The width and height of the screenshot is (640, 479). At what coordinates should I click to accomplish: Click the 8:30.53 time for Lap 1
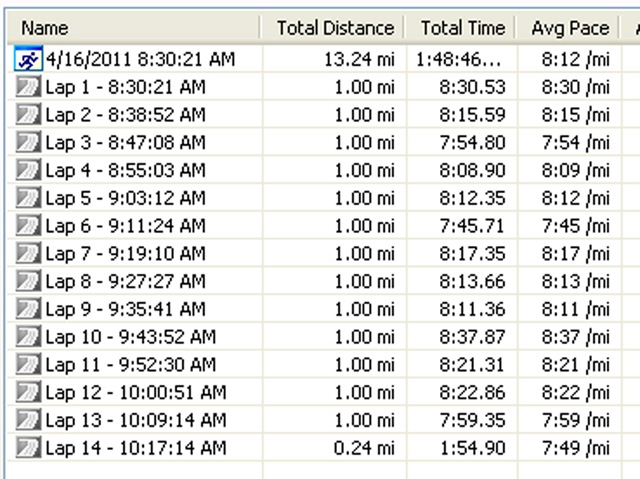click(472, 87)
